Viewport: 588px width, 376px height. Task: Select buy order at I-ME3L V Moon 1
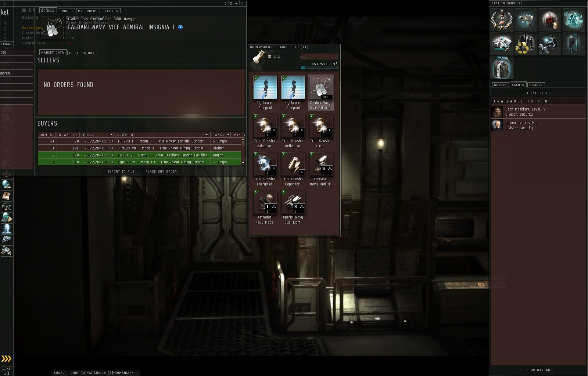click(139, 155)
